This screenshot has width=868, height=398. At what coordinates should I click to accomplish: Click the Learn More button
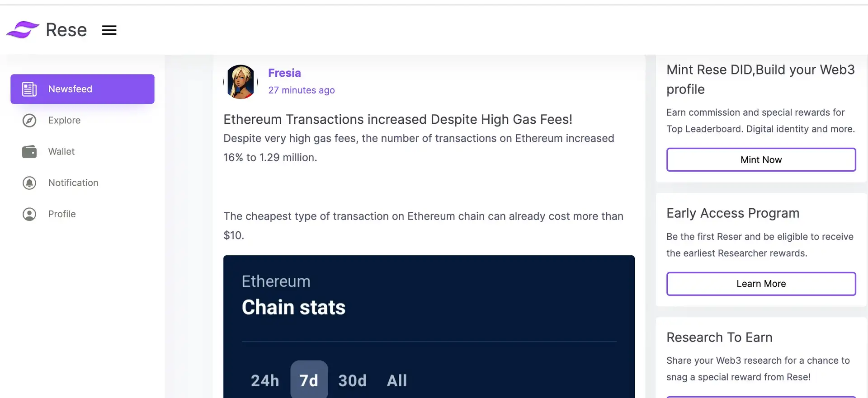click(x=761, y=284)
